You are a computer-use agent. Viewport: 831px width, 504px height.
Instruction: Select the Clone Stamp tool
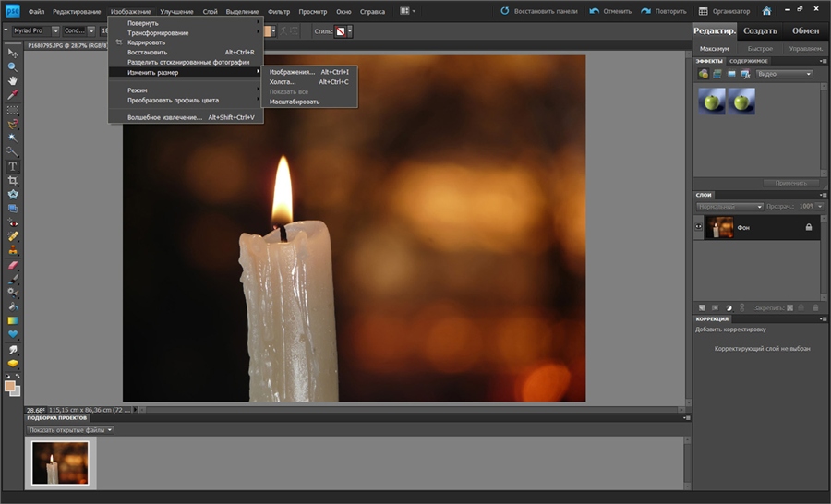click(13, 249)
